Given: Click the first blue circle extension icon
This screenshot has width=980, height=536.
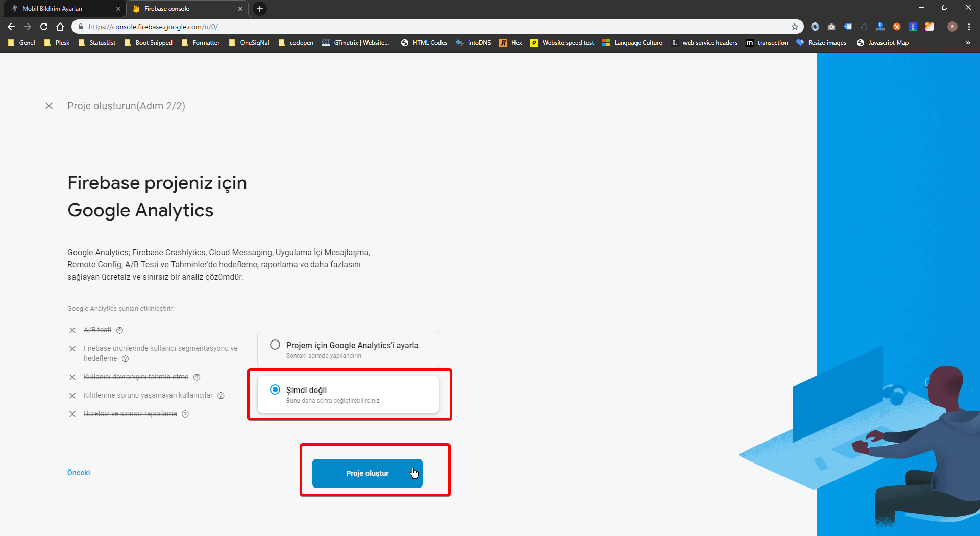Looking at the screenshot, I should [x=815, y=27].
